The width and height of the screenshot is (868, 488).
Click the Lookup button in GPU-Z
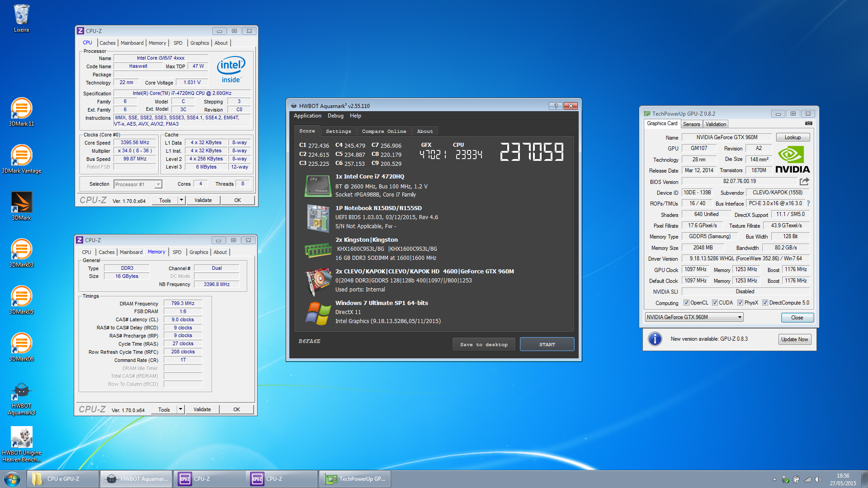coord(793,137)
